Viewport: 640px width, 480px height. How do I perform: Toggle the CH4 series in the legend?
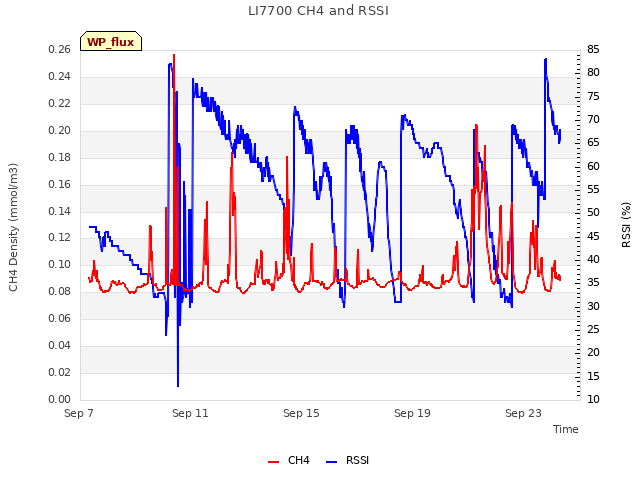289,460
